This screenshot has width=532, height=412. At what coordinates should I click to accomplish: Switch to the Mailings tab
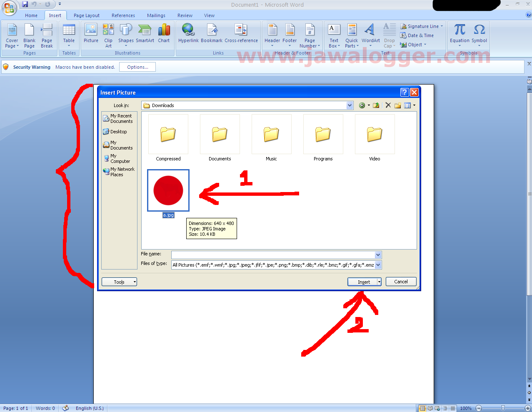(156, 15)
